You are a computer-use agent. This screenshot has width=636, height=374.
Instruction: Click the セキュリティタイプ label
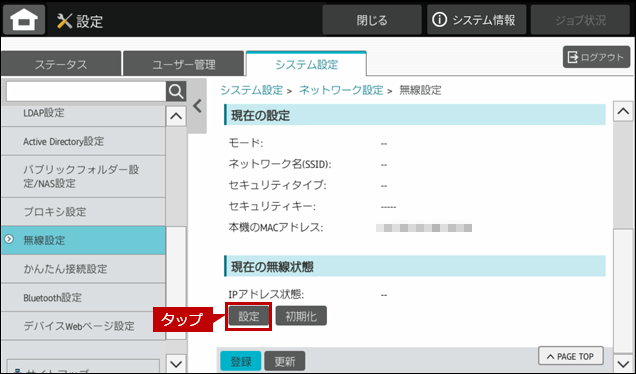(x=277, y=185)
